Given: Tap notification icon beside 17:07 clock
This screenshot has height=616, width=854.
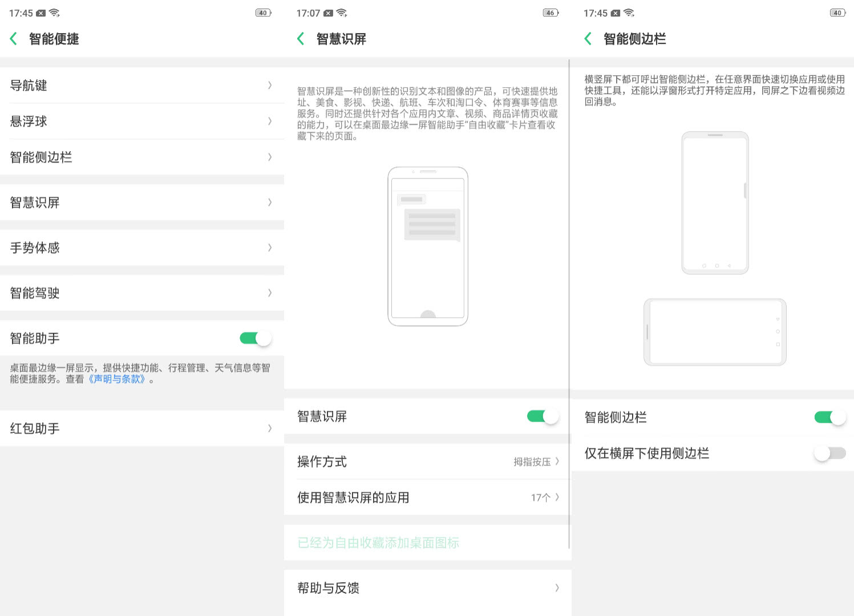Looking at the screenshot, I should (328, 13).
